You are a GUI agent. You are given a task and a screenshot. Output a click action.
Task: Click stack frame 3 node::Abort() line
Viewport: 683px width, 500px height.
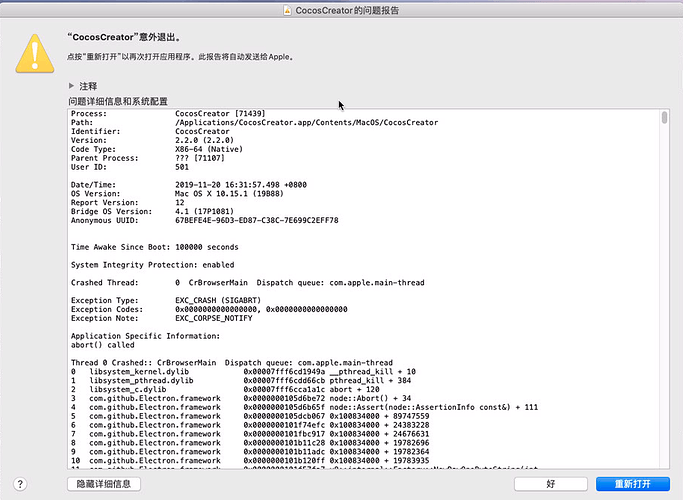tap(241, 399)
